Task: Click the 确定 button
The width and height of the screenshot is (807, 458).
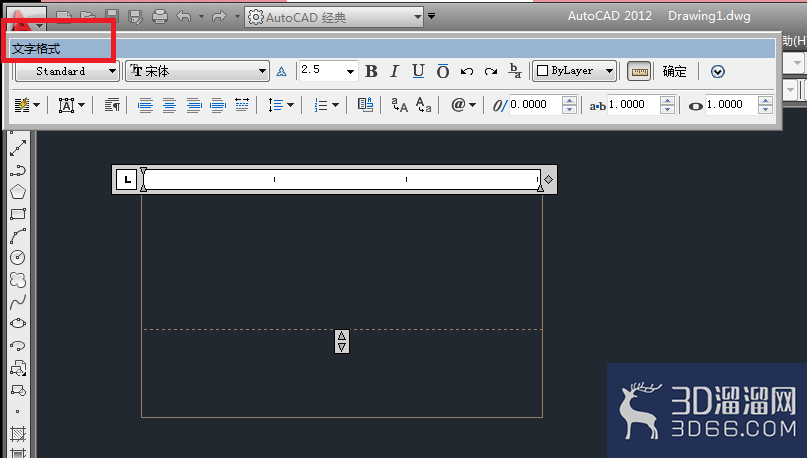Action: 674,72
